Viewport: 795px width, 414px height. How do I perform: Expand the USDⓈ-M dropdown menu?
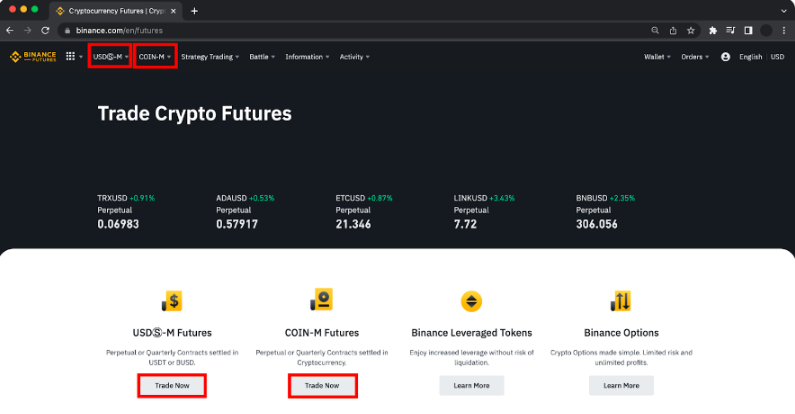point(110,57)
